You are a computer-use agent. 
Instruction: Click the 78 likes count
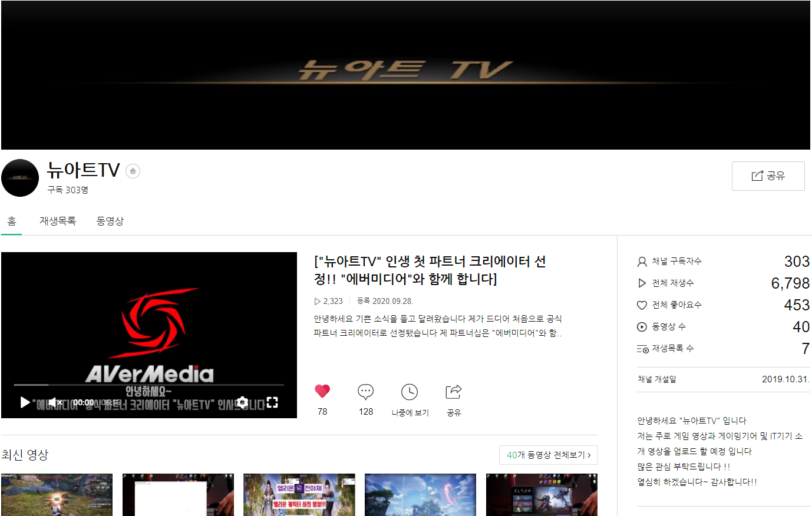pos(322,412)
